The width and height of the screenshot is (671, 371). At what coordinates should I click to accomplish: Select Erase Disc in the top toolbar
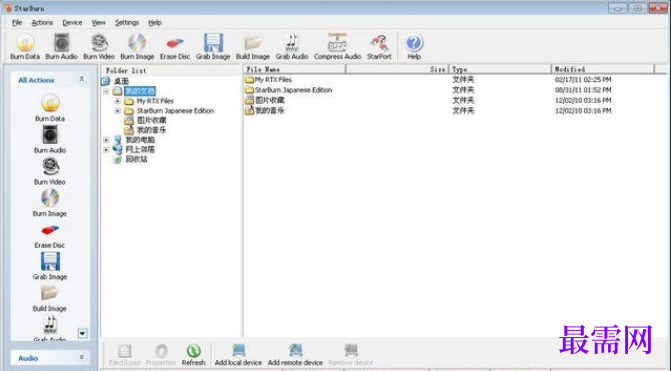tap(175, 47)
